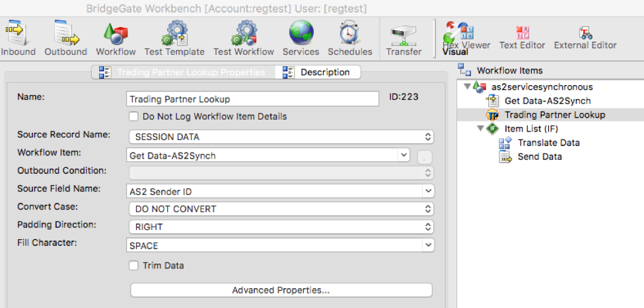The height and width of the screenshot is (308, 644).
Task: Click the Workflow Items heading text
Action: (x=509, y=70)
